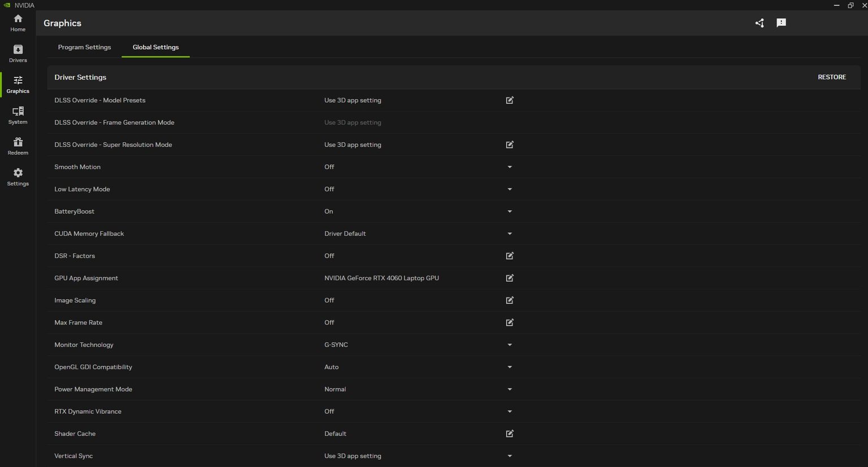Expand the Vertical Sync dropdown

click(510, 456)
